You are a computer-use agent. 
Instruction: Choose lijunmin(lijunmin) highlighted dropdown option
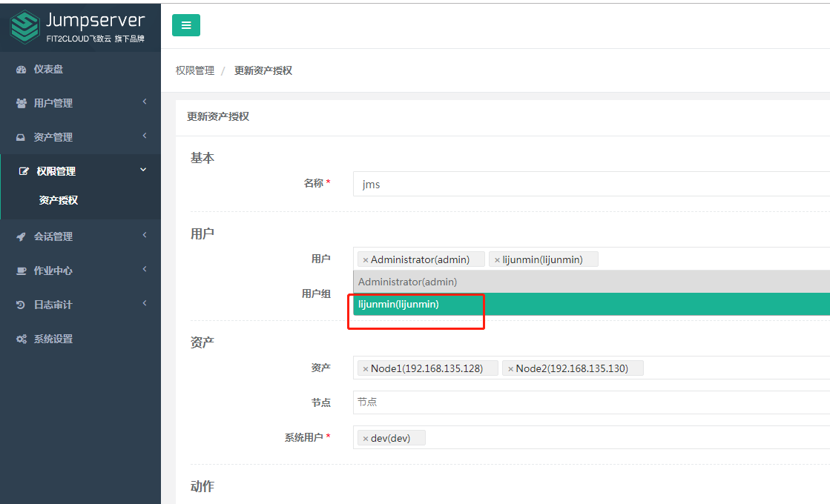[x=591, y=304]
